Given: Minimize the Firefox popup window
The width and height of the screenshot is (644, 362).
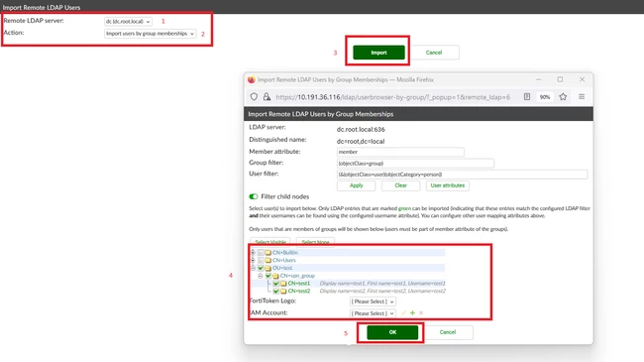Looking at the screenshot, I should pyautogui.click(x=538, y=79).
